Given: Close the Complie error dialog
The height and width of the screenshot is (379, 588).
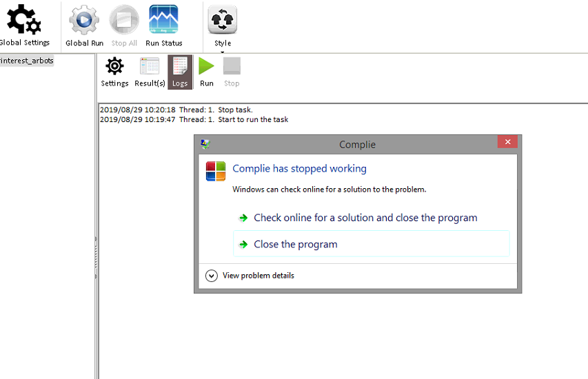Looking at the screenshot, I should (507, 142).
